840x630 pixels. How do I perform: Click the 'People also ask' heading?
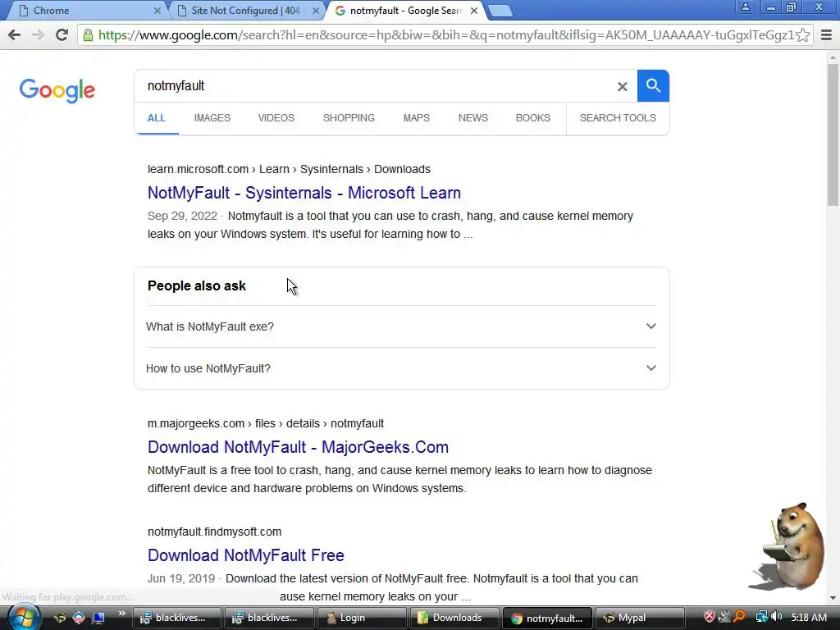pos(197,286)
